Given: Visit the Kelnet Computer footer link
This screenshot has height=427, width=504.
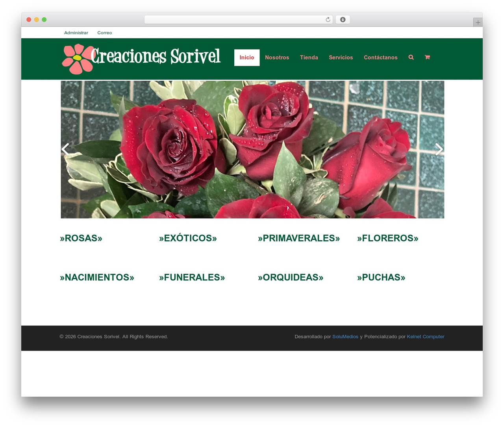Looking at the screenshot, I should (426, 337).
